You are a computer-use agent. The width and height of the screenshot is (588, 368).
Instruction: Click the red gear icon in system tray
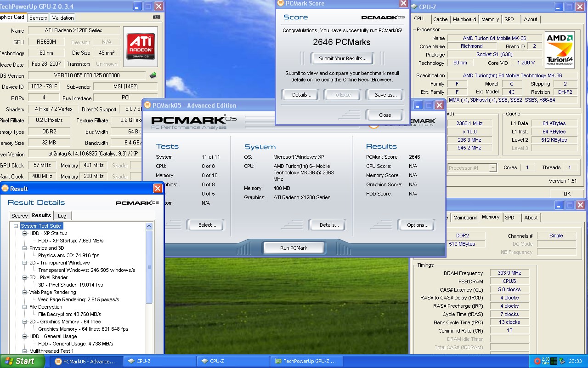[537, 361]
